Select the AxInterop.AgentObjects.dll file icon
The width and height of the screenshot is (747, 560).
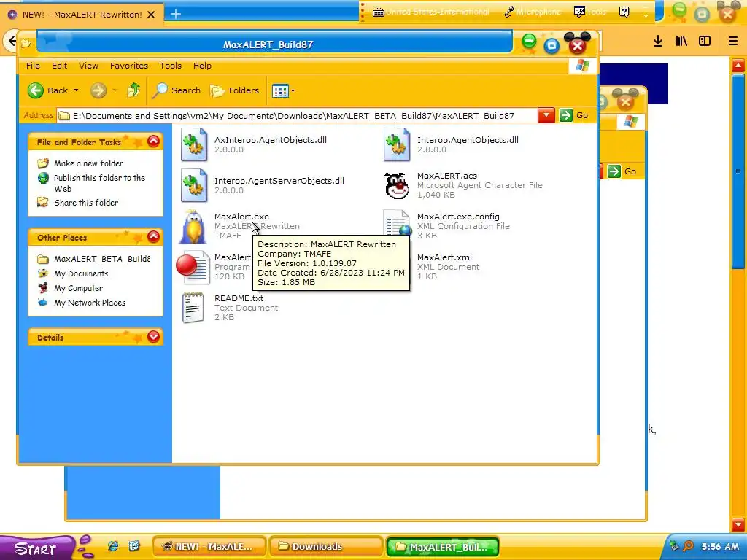(194, 145)
